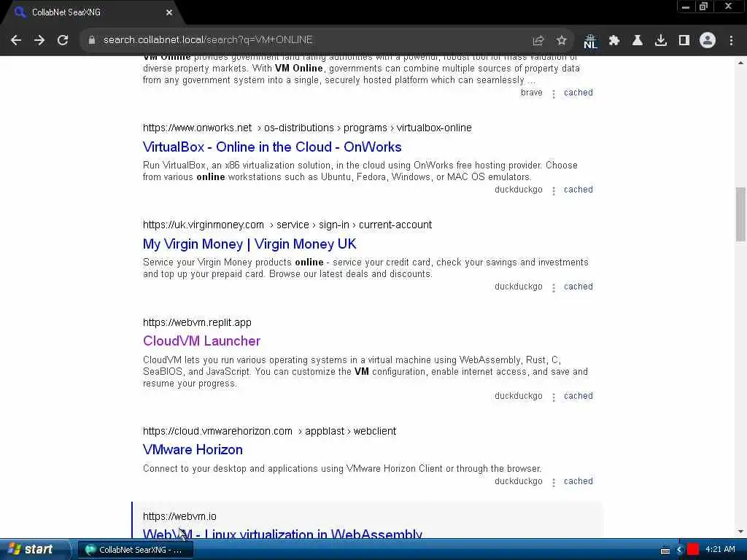Open cached version of Virgin Money result
The width and height of the screenshot is (747, 560).
pyautogui.click(x=578, y=287)
